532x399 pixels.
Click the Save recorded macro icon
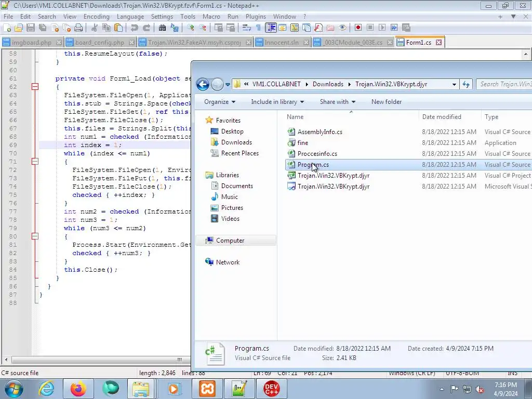[406, 28]
